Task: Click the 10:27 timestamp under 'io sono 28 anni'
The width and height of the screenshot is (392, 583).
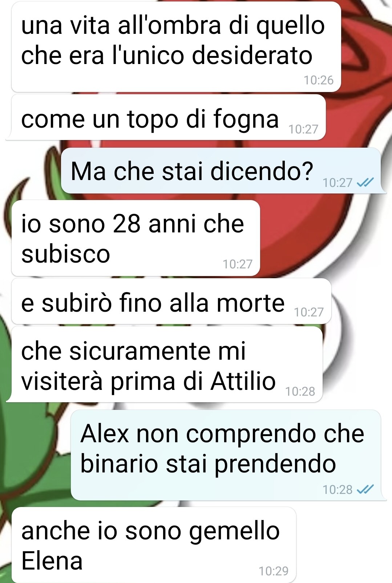Action: click(x=238, y=264)
